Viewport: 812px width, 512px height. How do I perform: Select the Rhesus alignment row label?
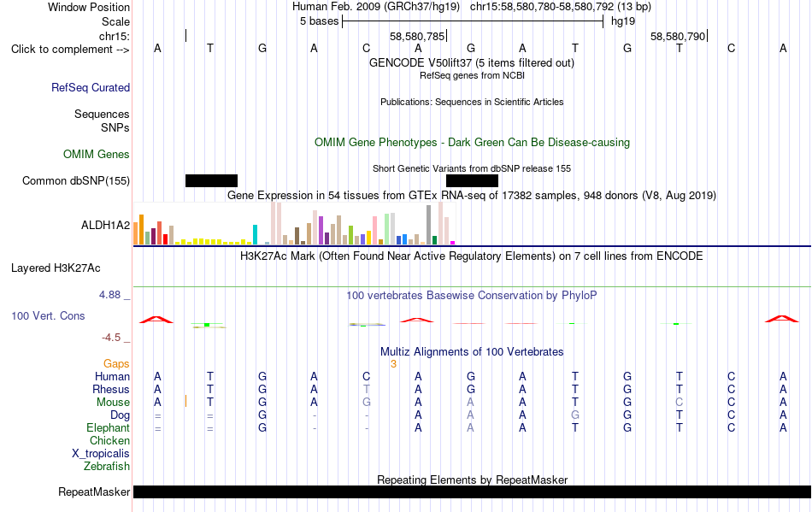111,389
